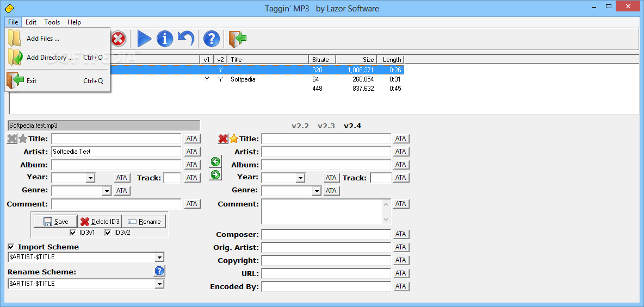Click the app icon in title bar
The width and height of the screenshot is (644, 307).
coord(10,8)
